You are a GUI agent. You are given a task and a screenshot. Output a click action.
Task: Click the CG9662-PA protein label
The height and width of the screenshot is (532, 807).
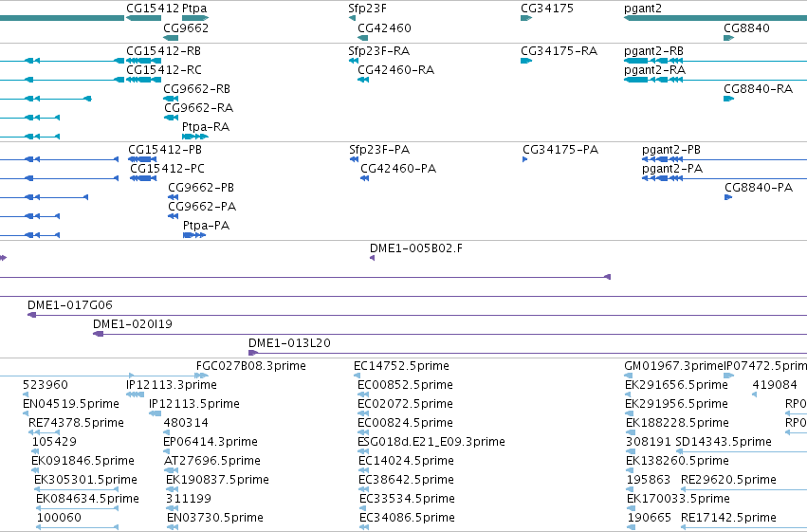point(202,207)
